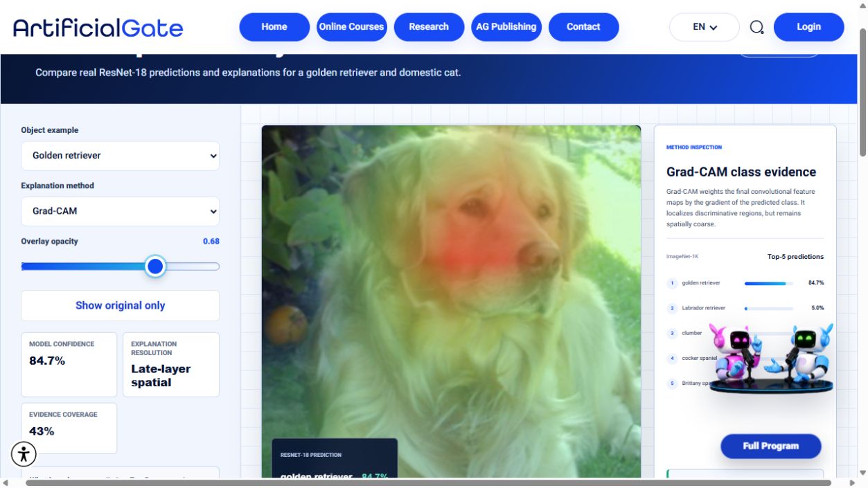
Task: Click the Evidence Coverage 43% card
Action: tap(69, 428)
